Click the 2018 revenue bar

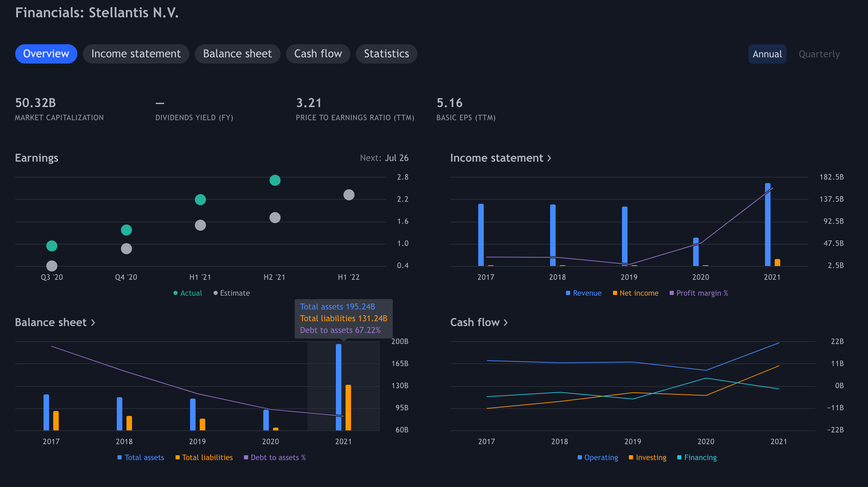(x=553, y=235)
